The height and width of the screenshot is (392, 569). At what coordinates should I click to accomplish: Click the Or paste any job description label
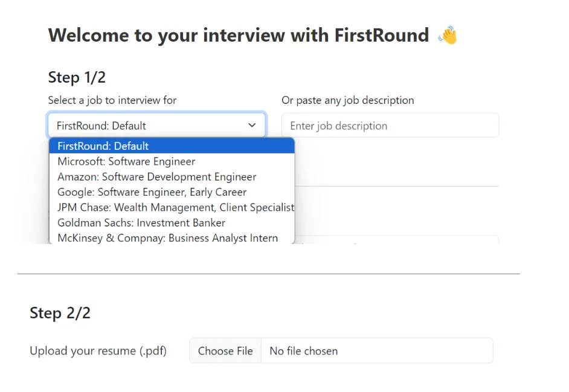tap(348, 100)
